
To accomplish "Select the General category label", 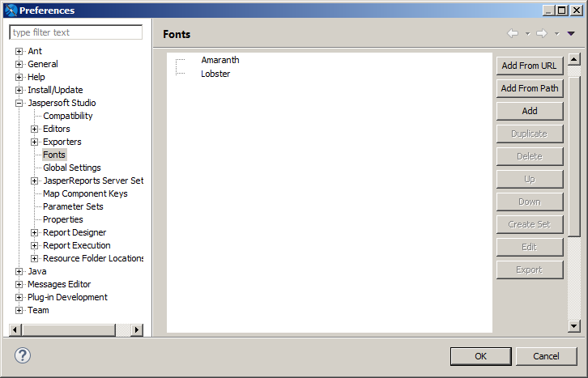I will (x=43, y=64).
